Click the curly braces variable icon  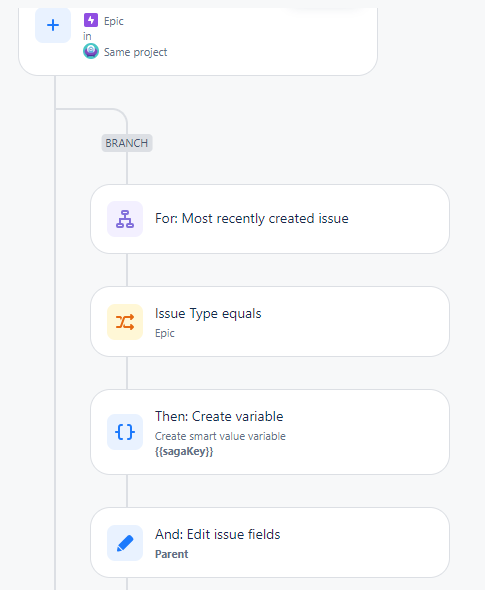pyautogui.click(x=125, y=432)
